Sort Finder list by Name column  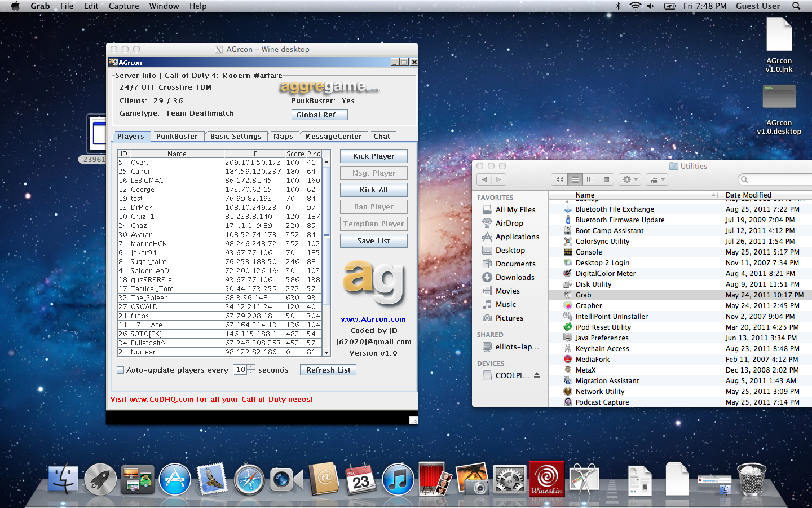(x=634, y=195)
